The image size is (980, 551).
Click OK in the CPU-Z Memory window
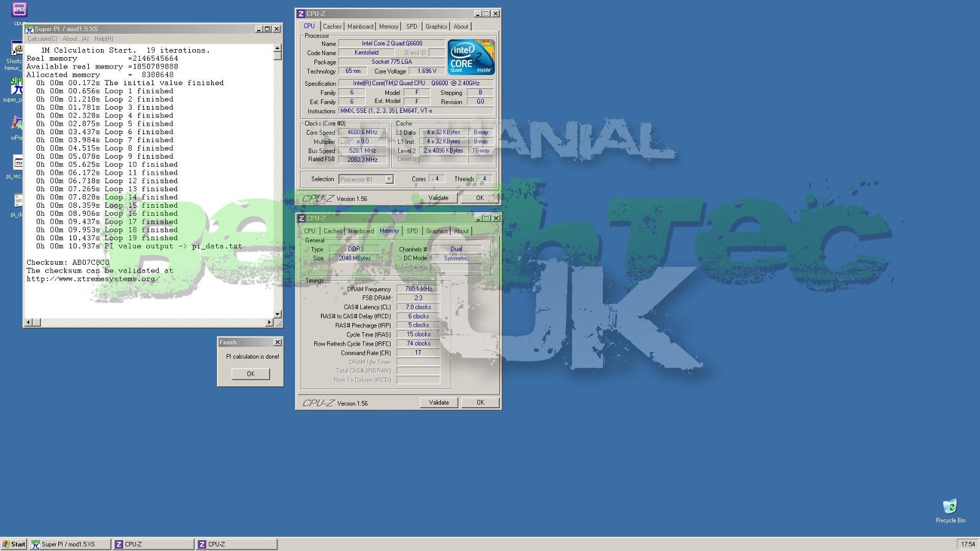point(480,403)
